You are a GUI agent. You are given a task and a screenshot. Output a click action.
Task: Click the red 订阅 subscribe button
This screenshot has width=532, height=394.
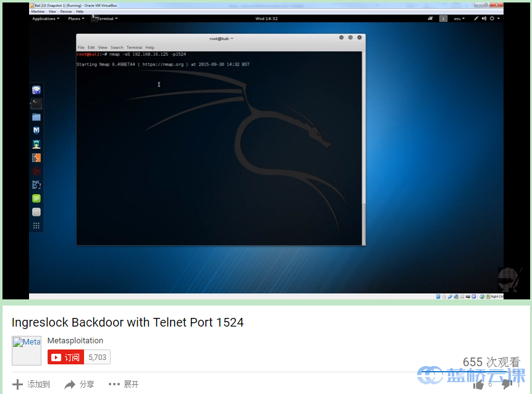point(66,358)
